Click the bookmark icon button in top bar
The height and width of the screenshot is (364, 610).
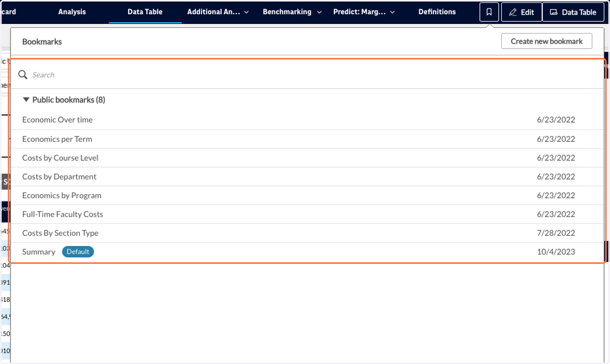coord(489,12)
